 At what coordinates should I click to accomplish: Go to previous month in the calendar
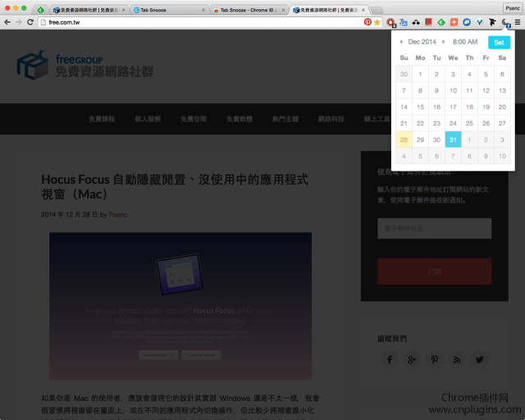point(401,42)
